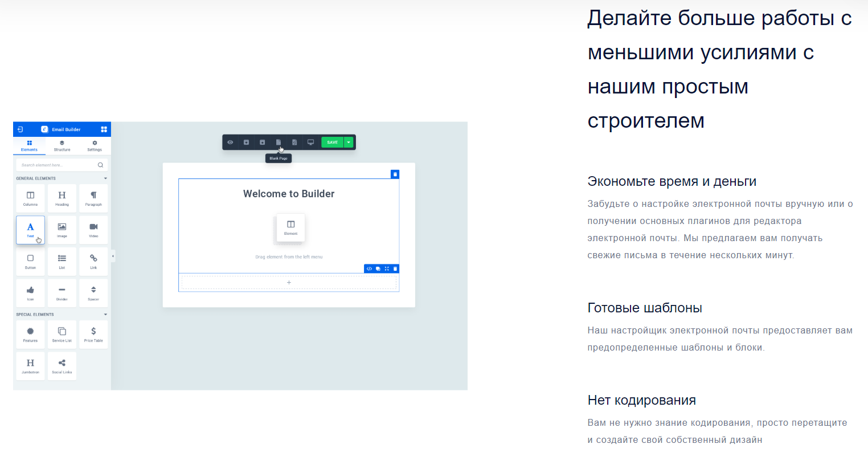868x456 pixels.
Task: Click the Blank Page toolbar icon
Action: coord(279,142)
